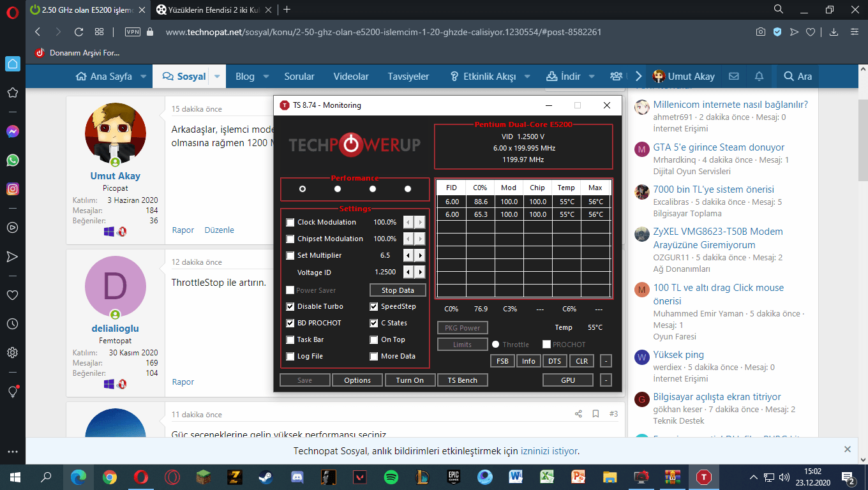The image size is (868, 490).
Task: Open Epic Games Launcher from the taskbar
Action: click(454, 477)
